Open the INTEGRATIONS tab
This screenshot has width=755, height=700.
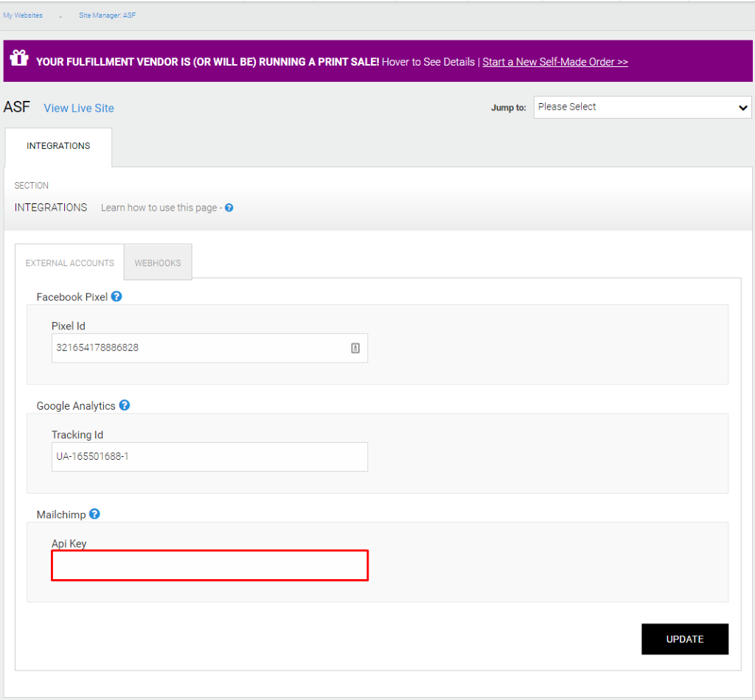tap(58, 146)
